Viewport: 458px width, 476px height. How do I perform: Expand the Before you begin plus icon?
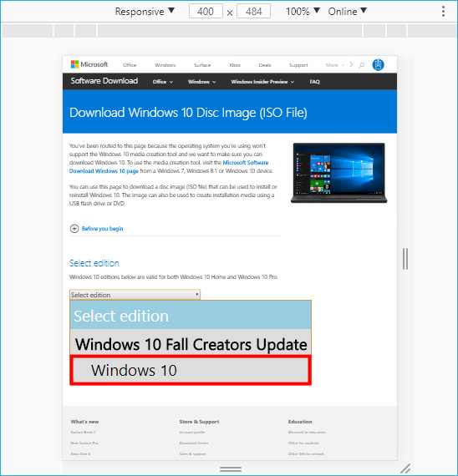(74, 229)
